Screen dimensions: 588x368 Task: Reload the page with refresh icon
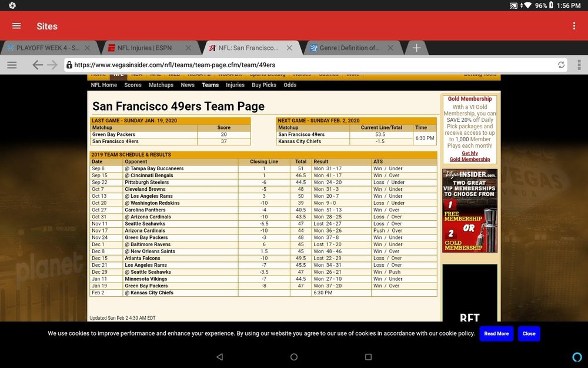pyautogui.click(x=561, y=65)
